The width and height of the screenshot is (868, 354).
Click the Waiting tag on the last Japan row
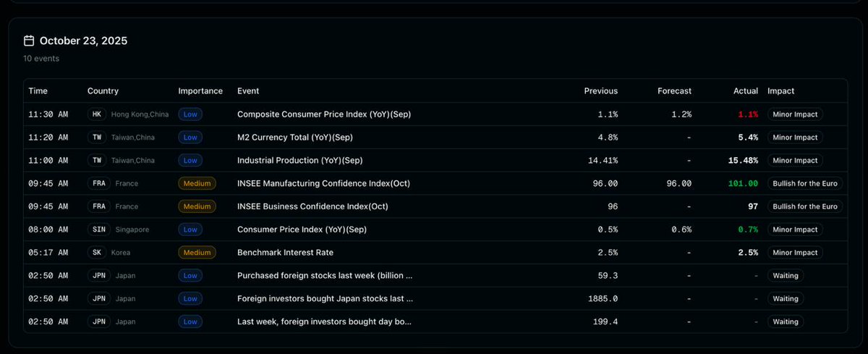click(786, 322)
